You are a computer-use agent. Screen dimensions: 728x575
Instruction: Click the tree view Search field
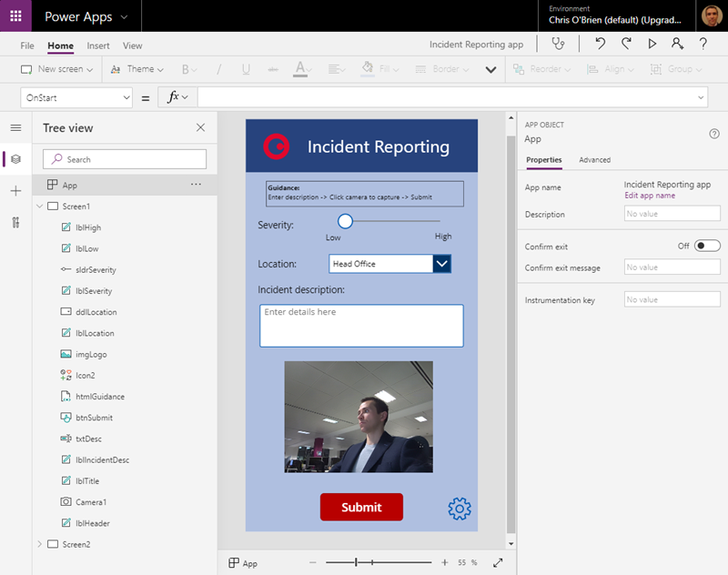coord(125,159)
